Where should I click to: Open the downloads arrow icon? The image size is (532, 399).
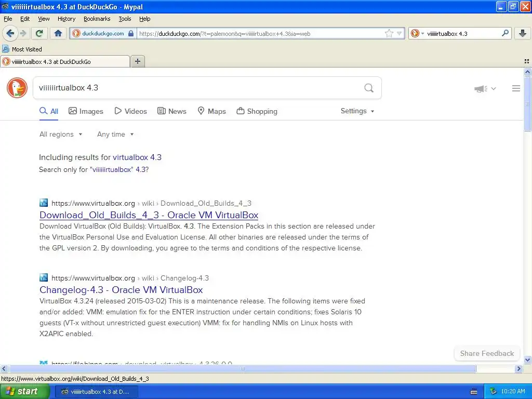pyautogui.click(x=523, y=33)
